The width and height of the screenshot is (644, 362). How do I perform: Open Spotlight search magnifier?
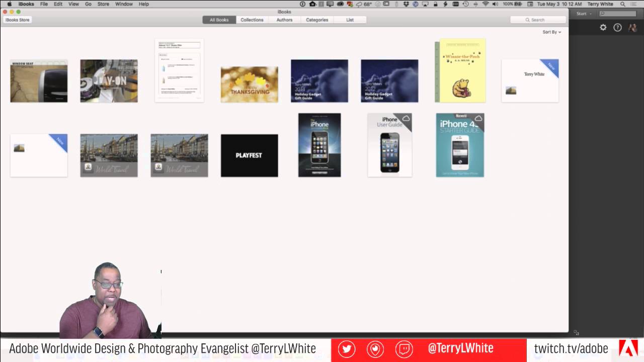pyautogui.click(x=623, y=4)
